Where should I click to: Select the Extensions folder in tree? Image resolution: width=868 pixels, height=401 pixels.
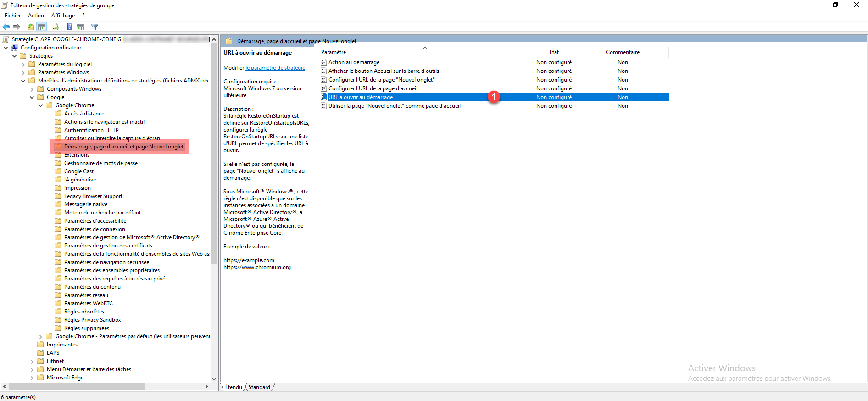[77, 155]
